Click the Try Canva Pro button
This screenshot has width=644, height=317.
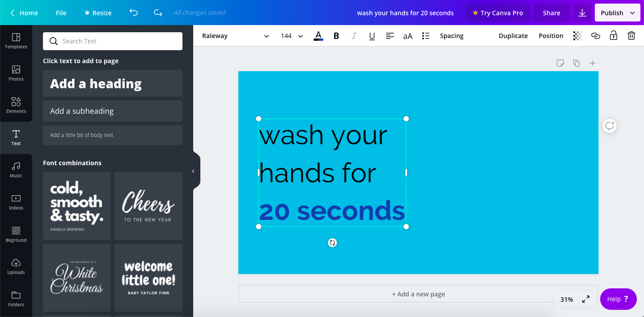498,13
